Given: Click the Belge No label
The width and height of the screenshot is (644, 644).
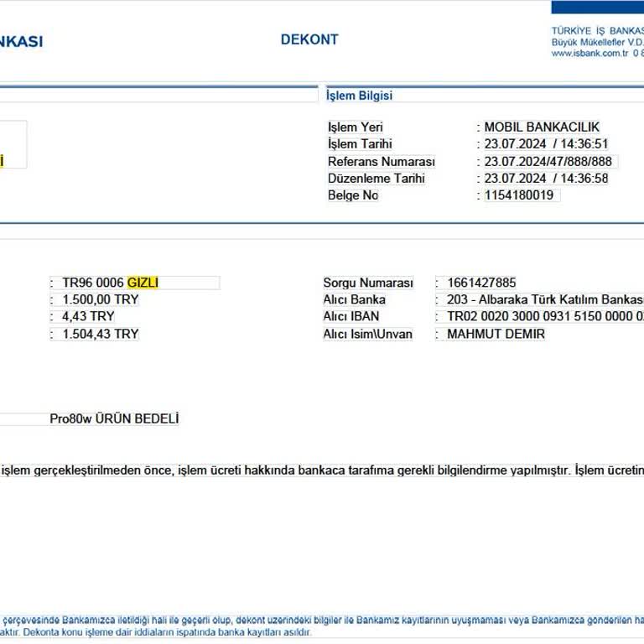Looking at the screenshot, I should tap(353, 195).
